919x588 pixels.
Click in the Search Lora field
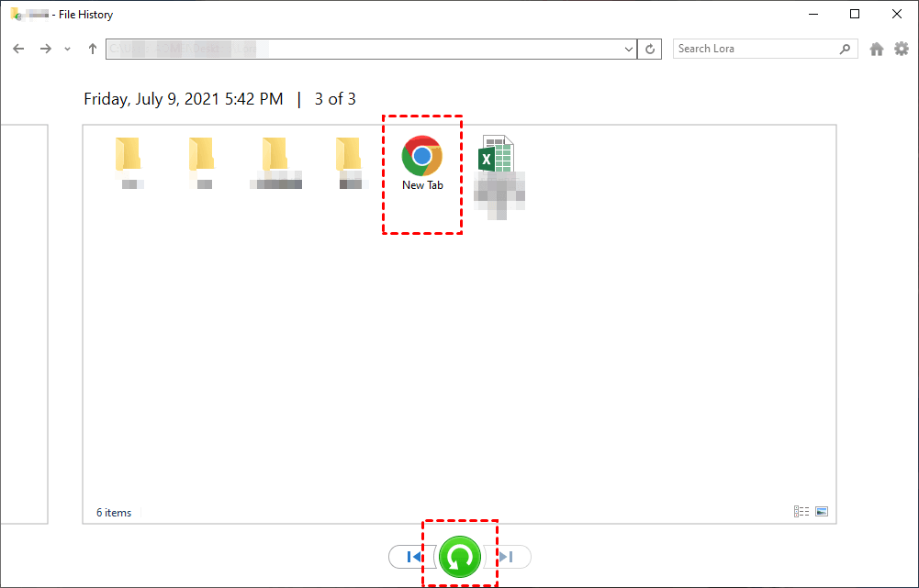pos(757,49)
